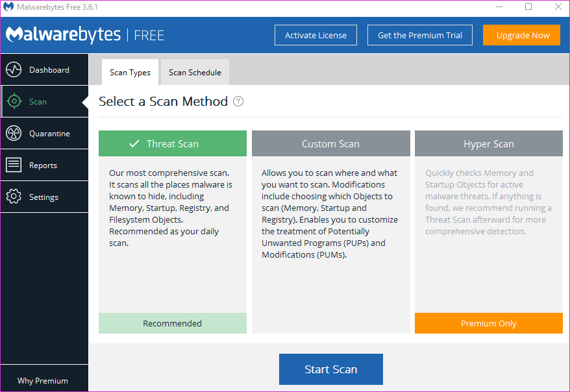Click the Threat Scan description text
The width and height of the screenshot is (570, 392).
click(171, 208)
